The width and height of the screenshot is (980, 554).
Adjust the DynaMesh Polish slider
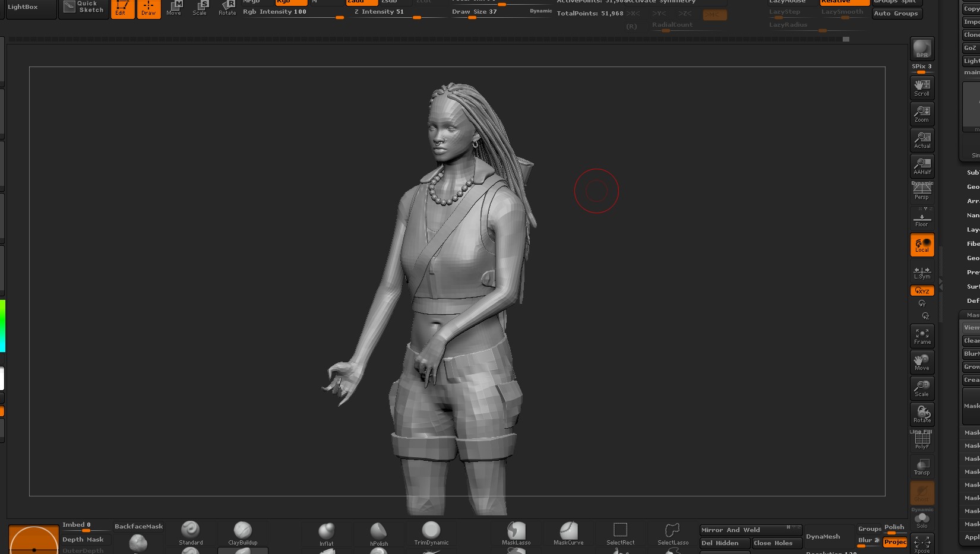[894, 528]
